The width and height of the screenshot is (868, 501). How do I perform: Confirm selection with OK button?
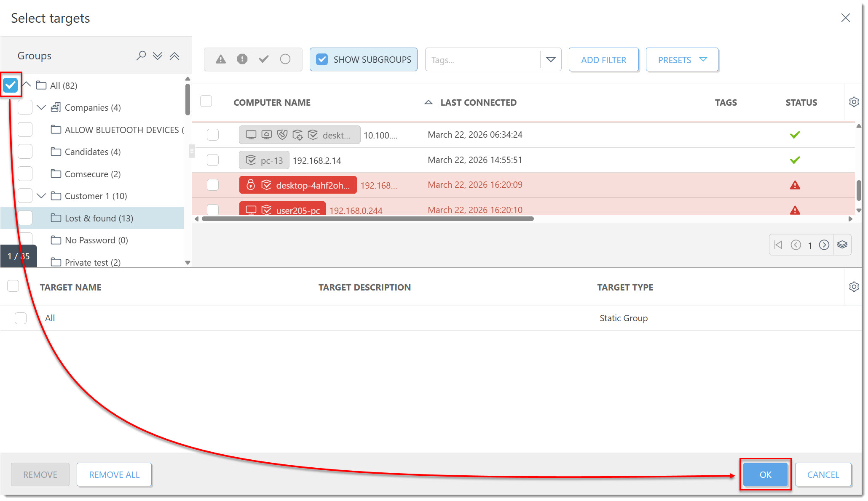(765, 474)
